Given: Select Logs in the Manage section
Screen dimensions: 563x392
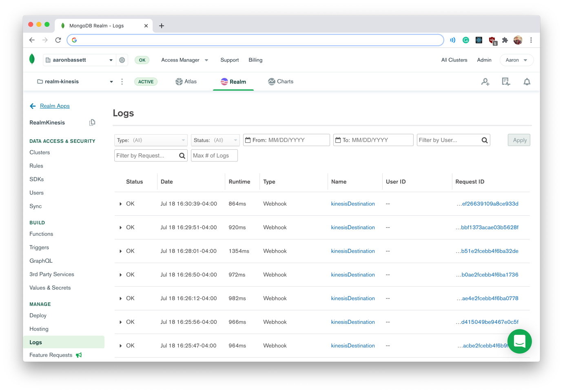Looking at the screenshot, I should 64,342.
